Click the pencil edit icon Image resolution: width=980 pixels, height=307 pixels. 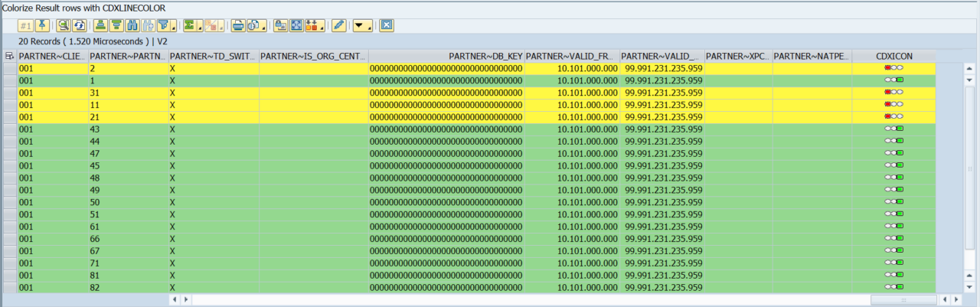[x=338, y=25]
